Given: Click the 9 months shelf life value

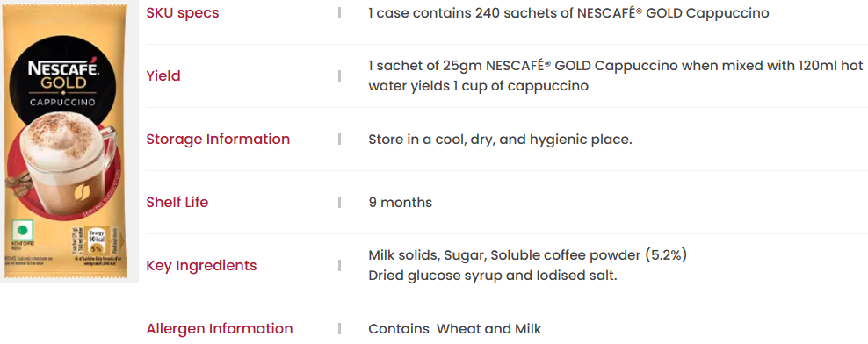Looking at the screenshot, I should [x=401, y=203].
